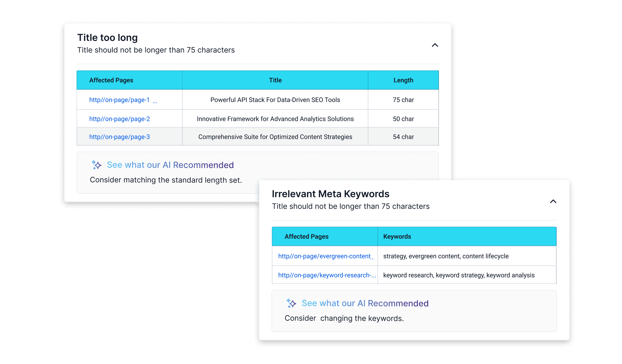Click the Irrelevant Meta Keywords heading
622x364 pixels.
(x=330, y=194)
